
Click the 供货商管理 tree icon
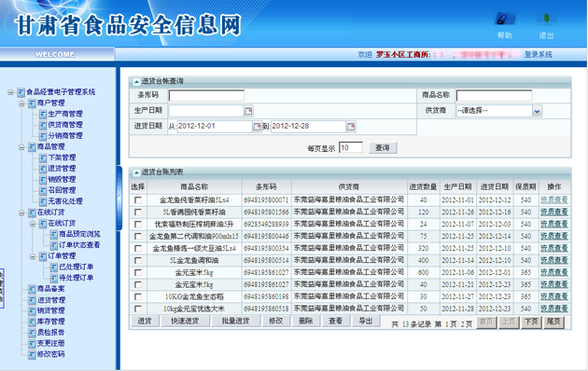[x=43, y=125]
